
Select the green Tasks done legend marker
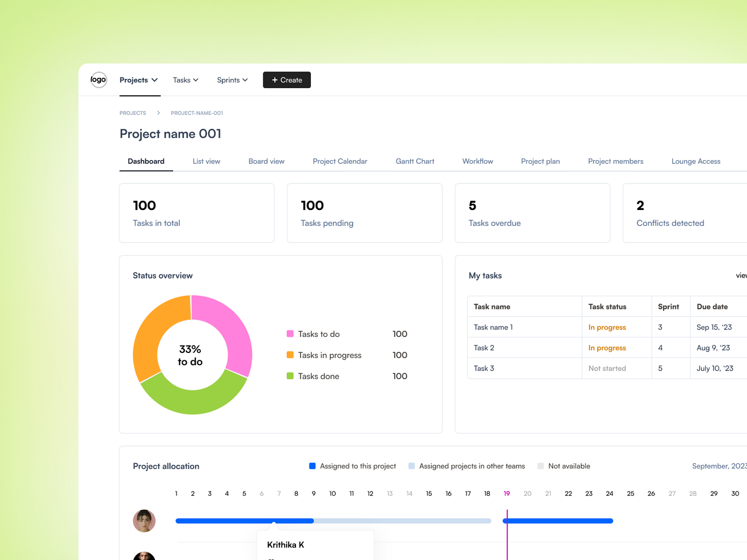tap(290, 376)
